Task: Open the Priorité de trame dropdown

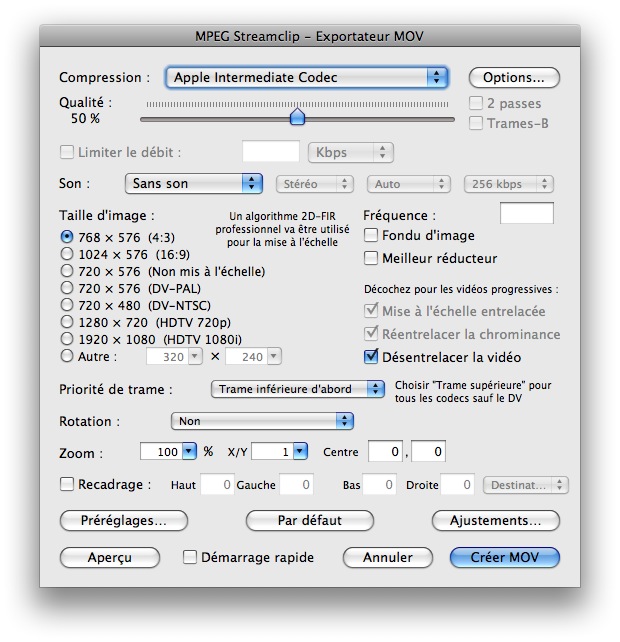Action: point(298,389)
